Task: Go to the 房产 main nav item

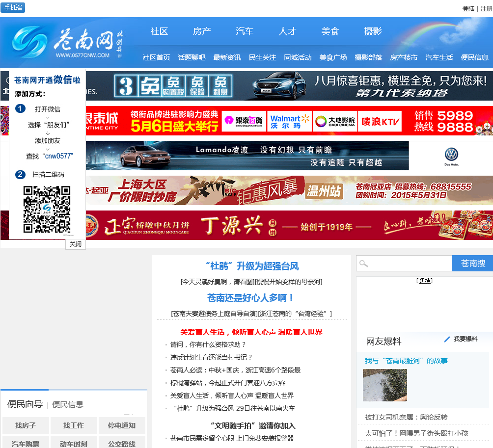Action: 202,31
